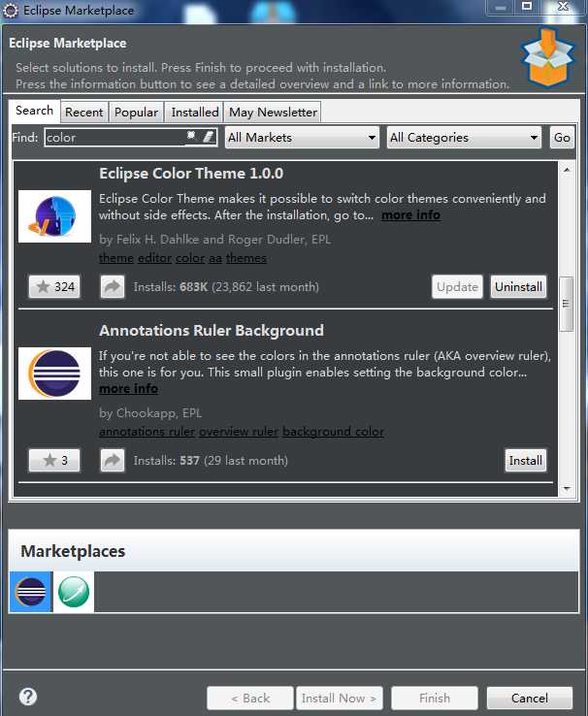Click the Eclipse Color Theme logo thumbnail
The image size is (588, 716).
point(54,216)
